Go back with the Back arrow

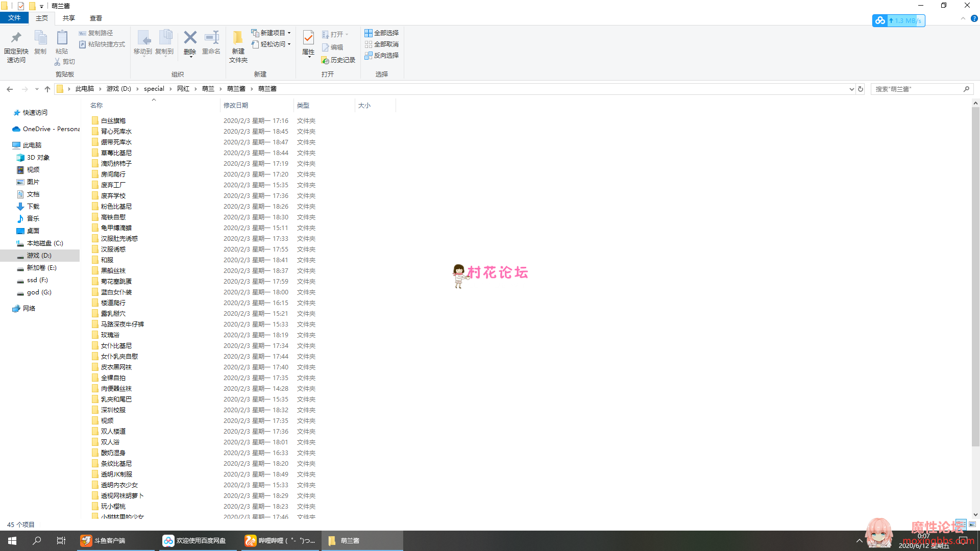pyautogui.click(x=10, y=89)
